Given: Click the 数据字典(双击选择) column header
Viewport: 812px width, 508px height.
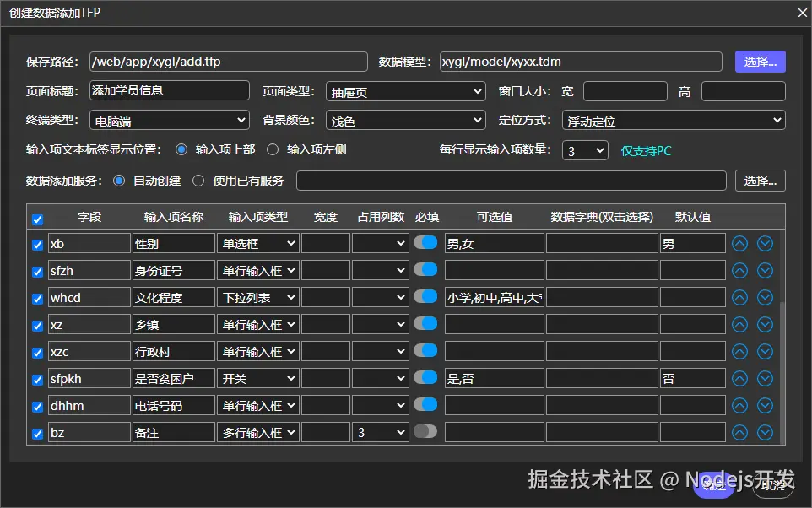Looking at the screenshot, I should pyautogui.click(x=602, y=217).
